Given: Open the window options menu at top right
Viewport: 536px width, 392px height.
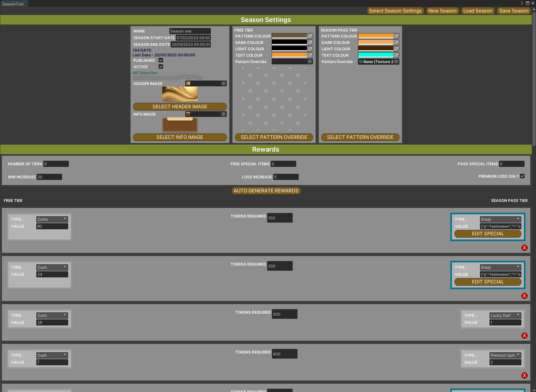Looking at the screenshot, I should click(521, 3).
